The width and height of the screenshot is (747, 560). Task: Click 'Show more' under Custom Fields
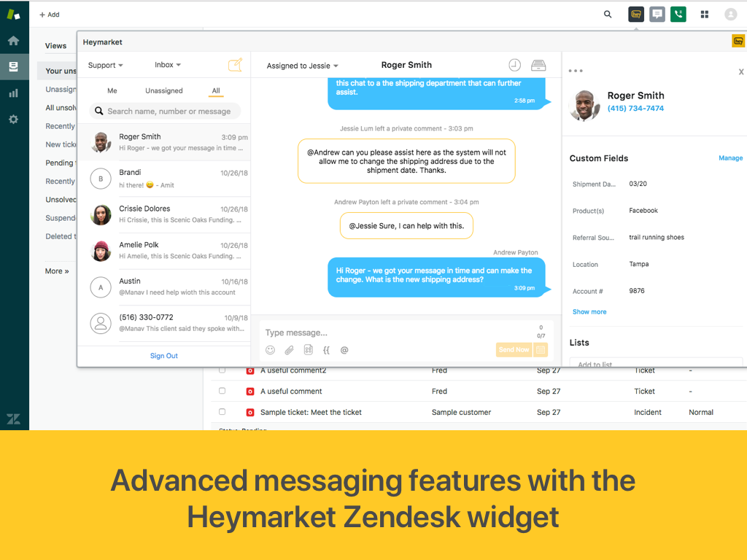click(x=589, y=312)
